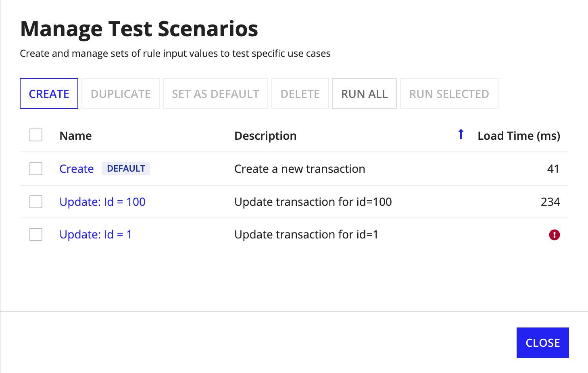The width and height of the screenshot is (588, 373).
Task: Select the Update: Id = 100 row checkbox
Action: (36, 201)
